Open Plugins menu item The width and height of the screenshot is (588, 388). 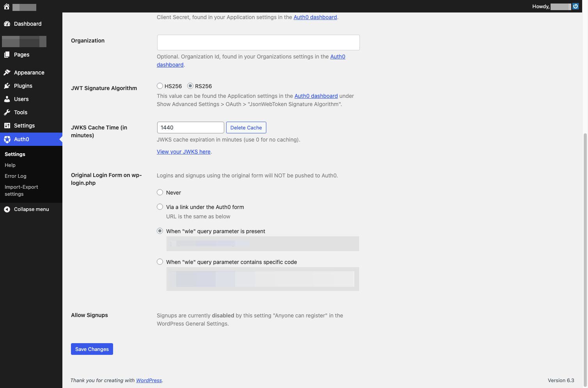point(31,86)
